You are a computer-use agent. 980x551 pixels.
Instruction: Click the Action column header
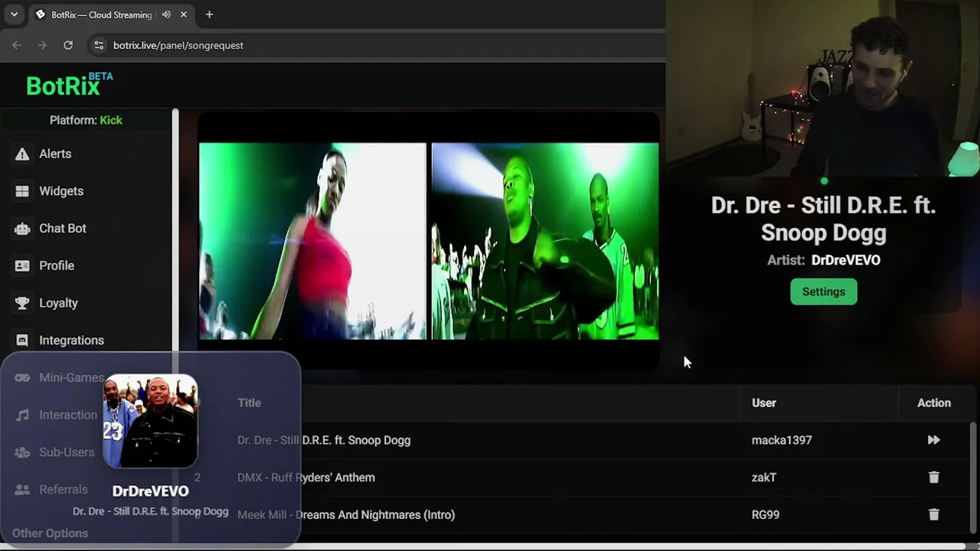(x=934, y=403)
